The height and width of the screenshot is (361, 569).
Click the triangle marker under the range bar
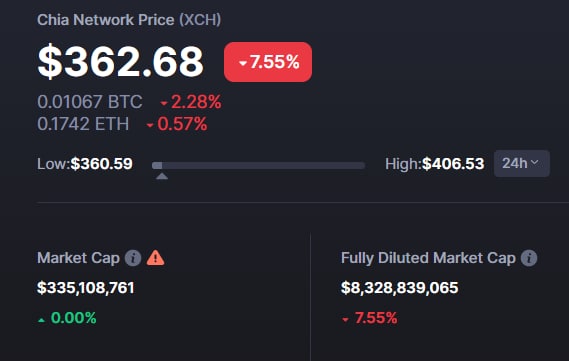(162, 176)
